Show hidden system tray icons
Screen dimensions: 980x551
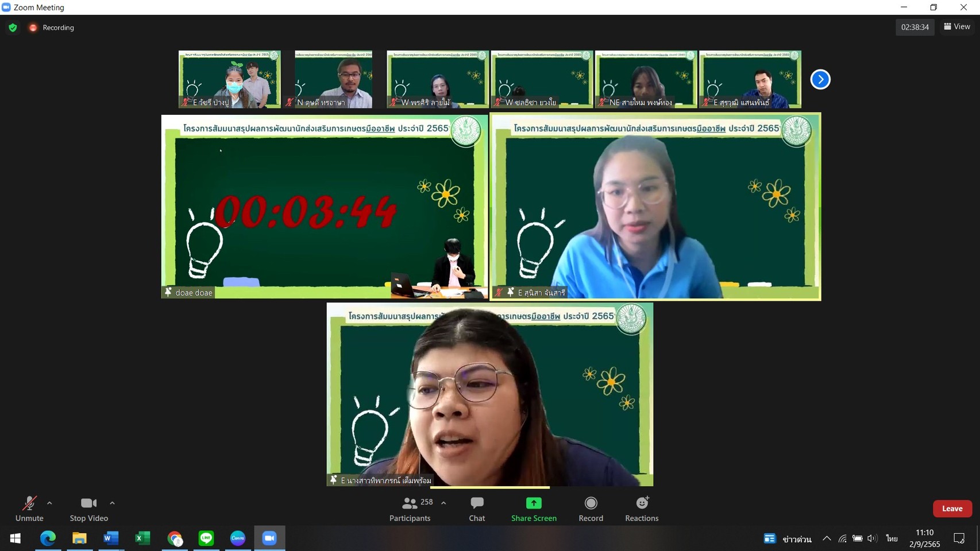tap(827, 538)
